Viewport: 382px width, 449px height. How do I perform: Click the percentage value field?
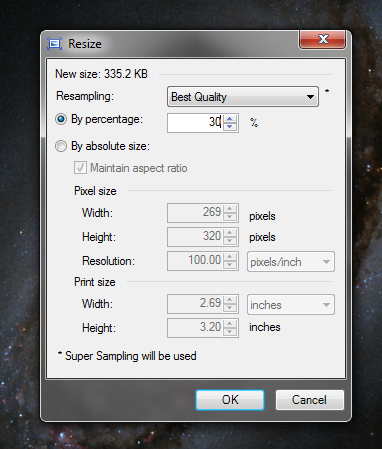tap(195, 123)
